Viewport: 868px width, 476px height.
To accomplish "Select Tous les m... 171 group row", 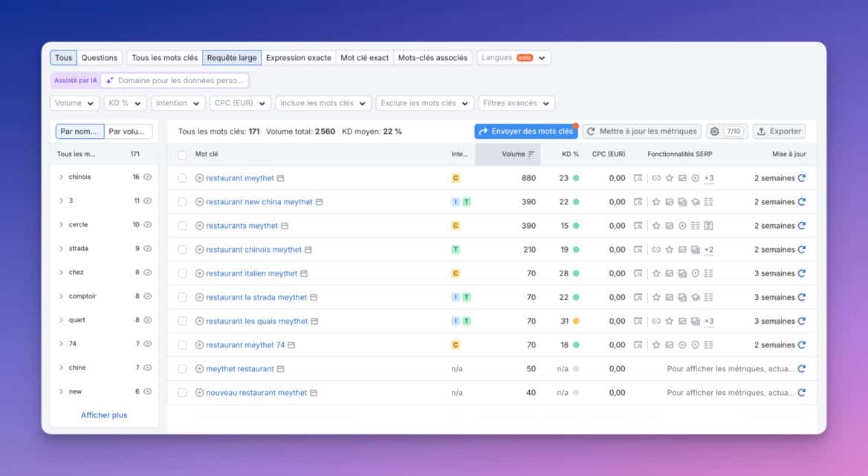I will (104, 154).
